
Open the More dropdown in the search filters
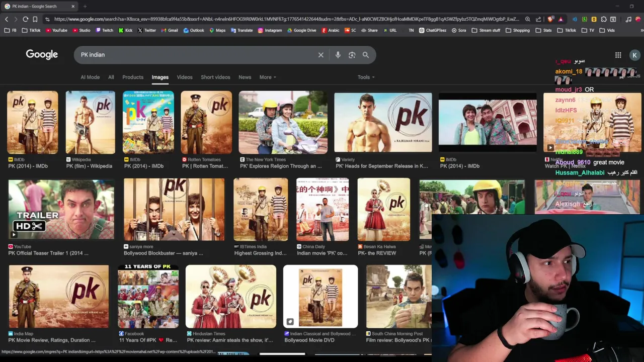268,77
